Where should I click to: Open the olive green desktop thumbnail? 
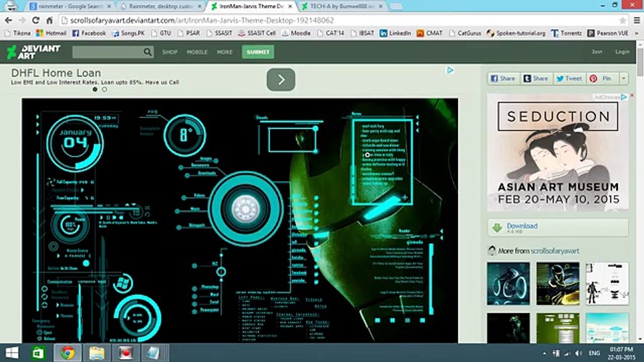(x=557, y=328)
